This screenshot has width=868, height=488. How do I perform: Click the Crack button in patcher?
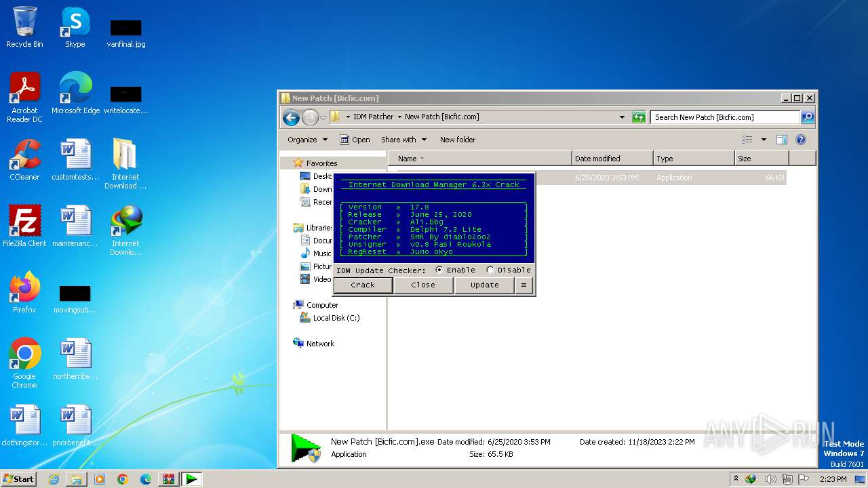363,285
